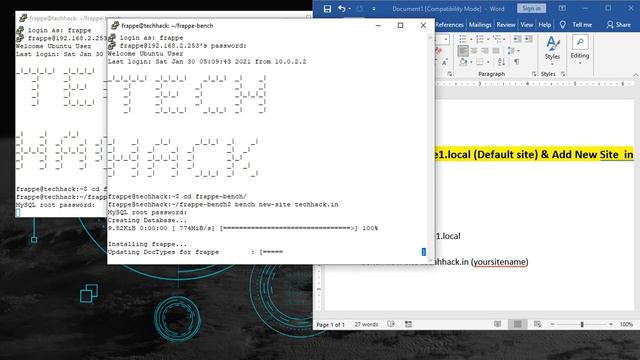The image size is (640, 360).
Task: Switch to the Review tab
Action: tap(506, 25)
